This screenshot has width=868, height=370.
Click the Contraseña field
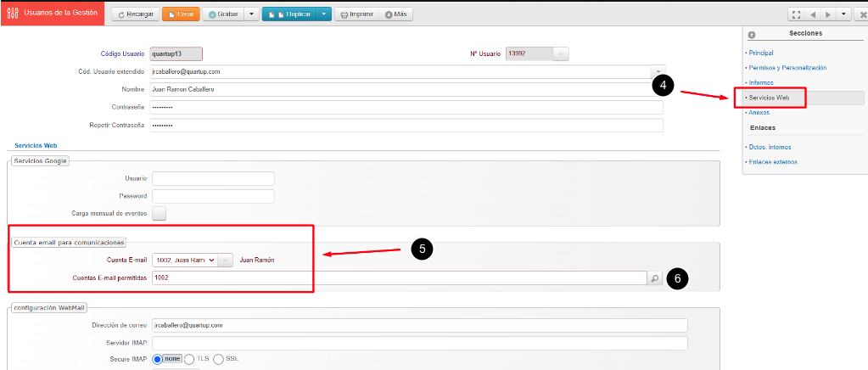tap(406, 107)
